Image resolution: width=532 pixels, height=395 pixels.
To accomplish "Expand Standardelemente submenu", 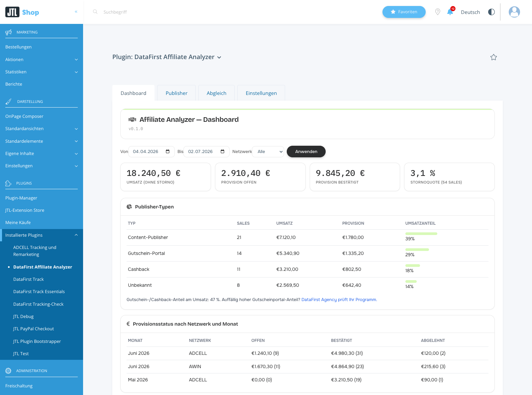I will (x=42, y=141).
